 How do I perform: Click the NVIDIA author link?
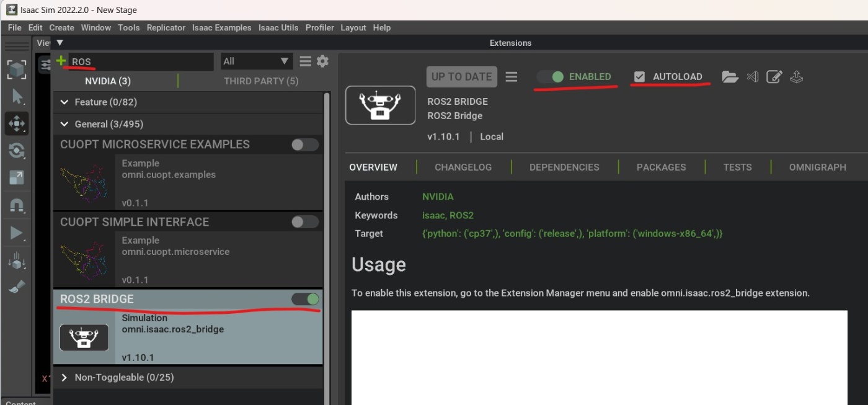[438, 197]
